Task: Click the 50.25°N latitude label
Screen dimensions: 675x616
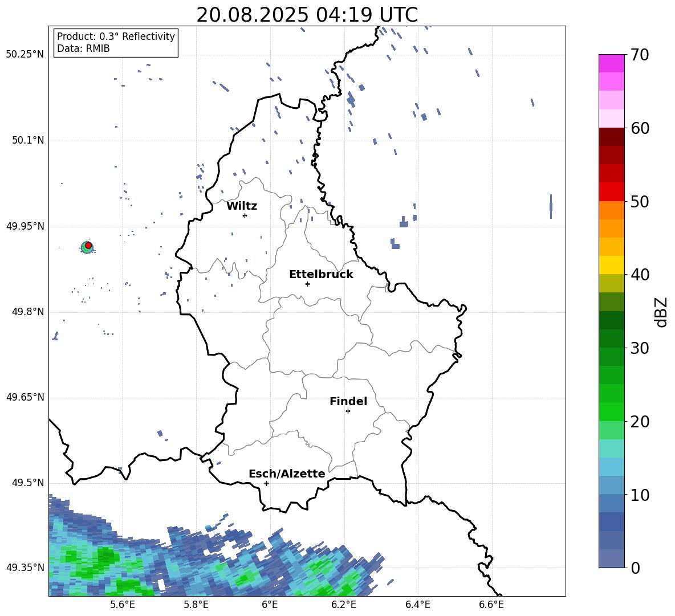Action: pyautogui.click(x=25, y=55)
